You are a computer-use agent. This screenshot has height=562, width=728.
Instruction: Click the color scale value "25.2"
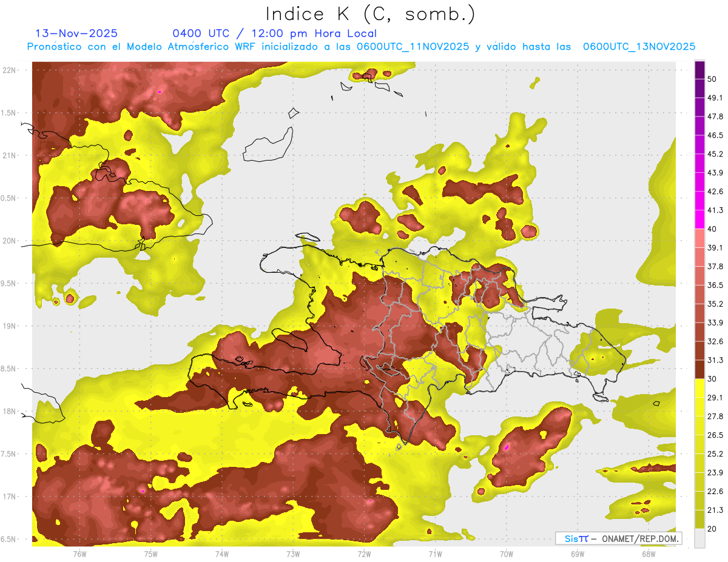(716, 454)
